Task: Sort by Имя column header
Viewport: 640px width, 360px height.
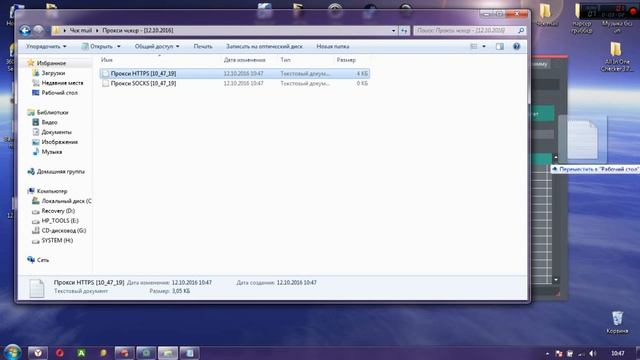Action: click(107, 60)
